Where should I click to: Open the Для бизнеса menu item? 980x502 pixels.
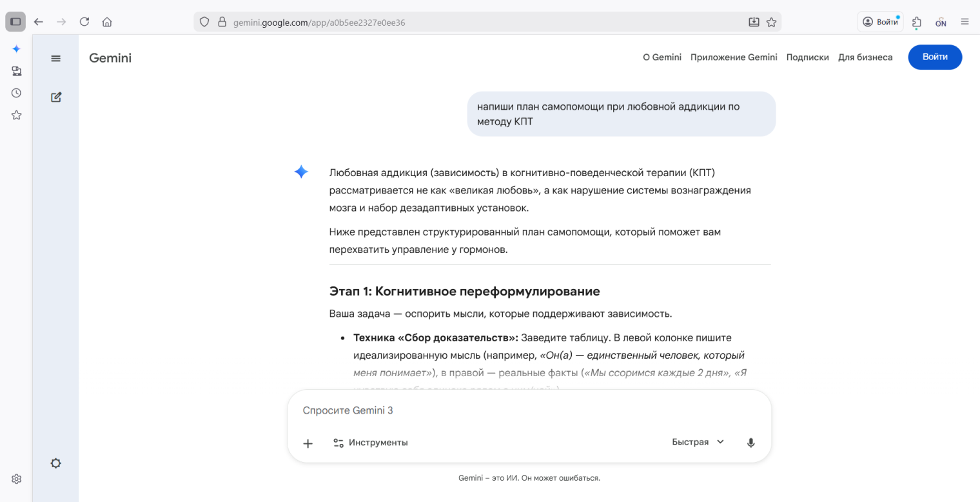tap(865, 57)
